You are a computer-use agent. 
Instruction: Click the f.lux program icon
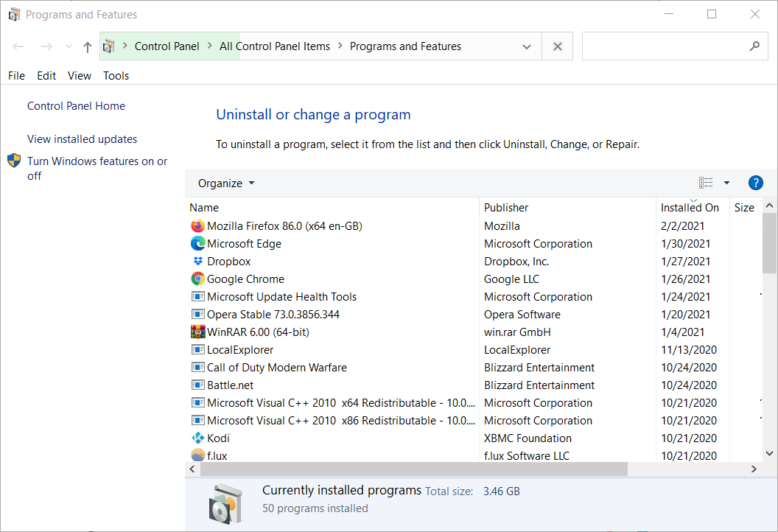197,455
